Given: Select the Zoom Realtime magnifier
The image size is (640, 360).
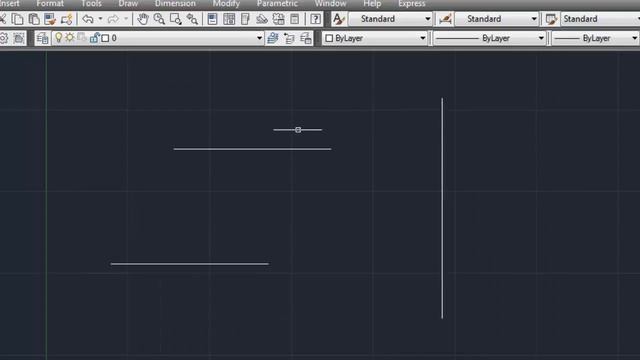Looking at the screenshot, I should (x=159, y=19).
